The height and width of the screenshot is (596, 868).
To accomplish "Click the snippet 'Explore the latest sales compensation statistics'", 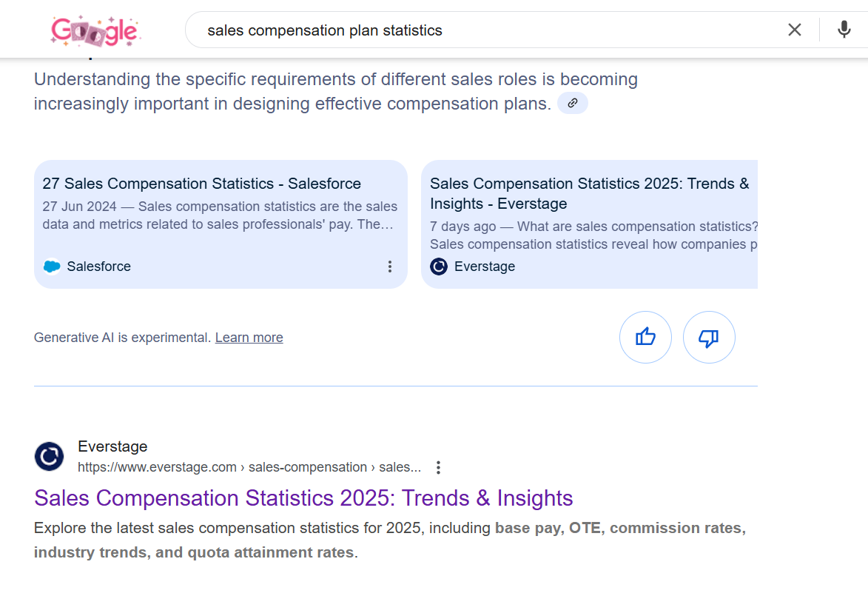I will tap(390, 540).
